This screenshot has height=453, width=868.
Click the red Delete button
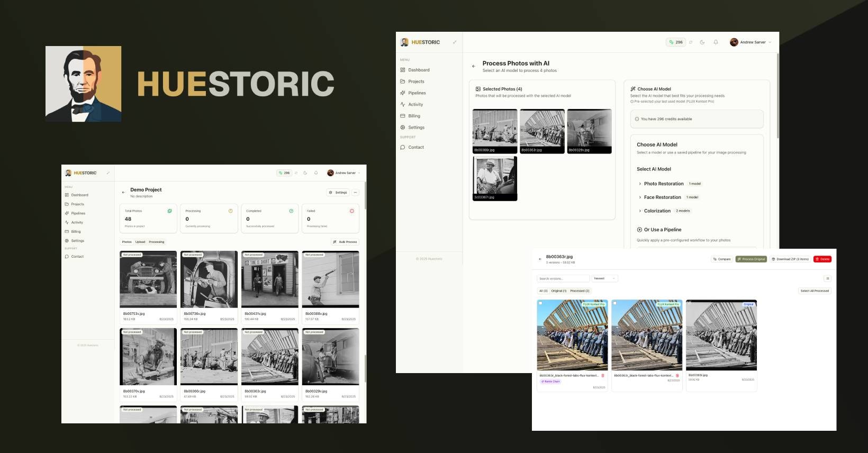pyautogui.click(x=822, y=259)
